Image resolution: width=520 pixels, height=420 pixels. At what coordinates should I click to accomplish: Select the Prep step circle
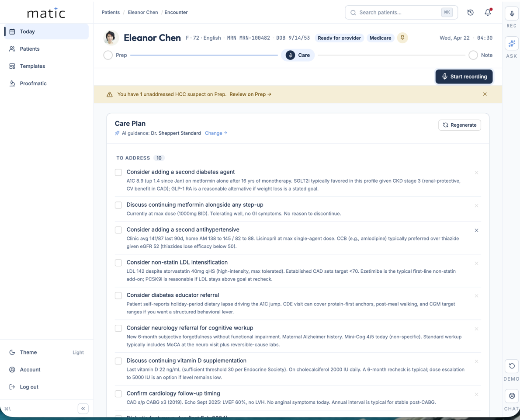pyautogui.click(x=108, y=55)
